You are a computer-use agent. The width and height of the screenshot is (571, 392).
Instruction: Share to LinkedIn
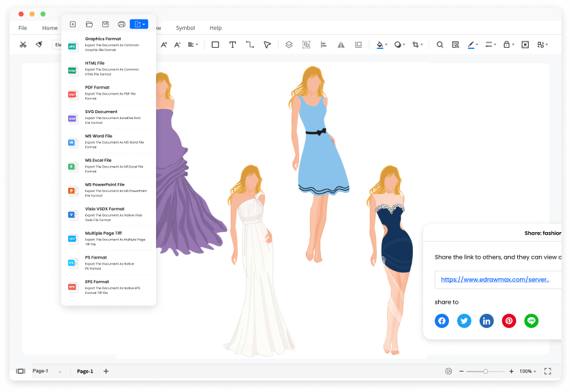pos(487,321)
